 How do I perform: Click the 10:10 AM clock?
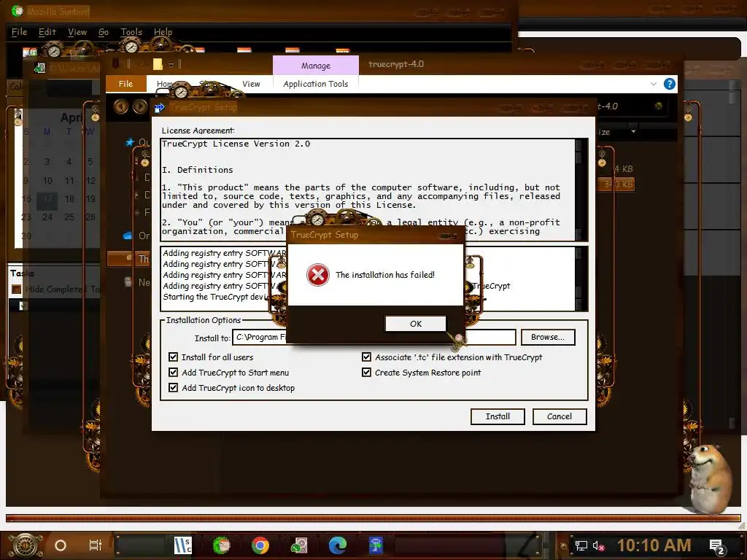pyautogui.click(x=654, y=545)
